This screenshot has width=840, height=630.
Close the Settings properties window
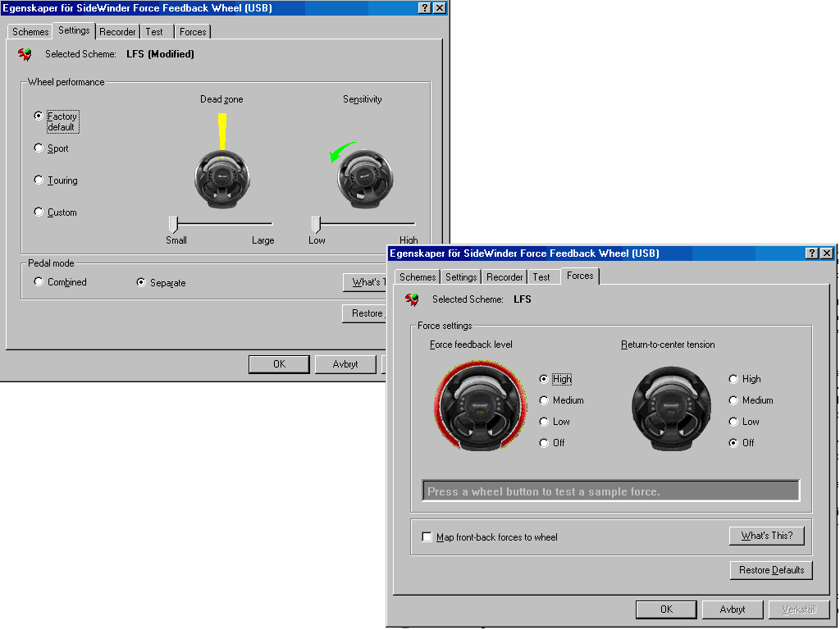[440, 8]
